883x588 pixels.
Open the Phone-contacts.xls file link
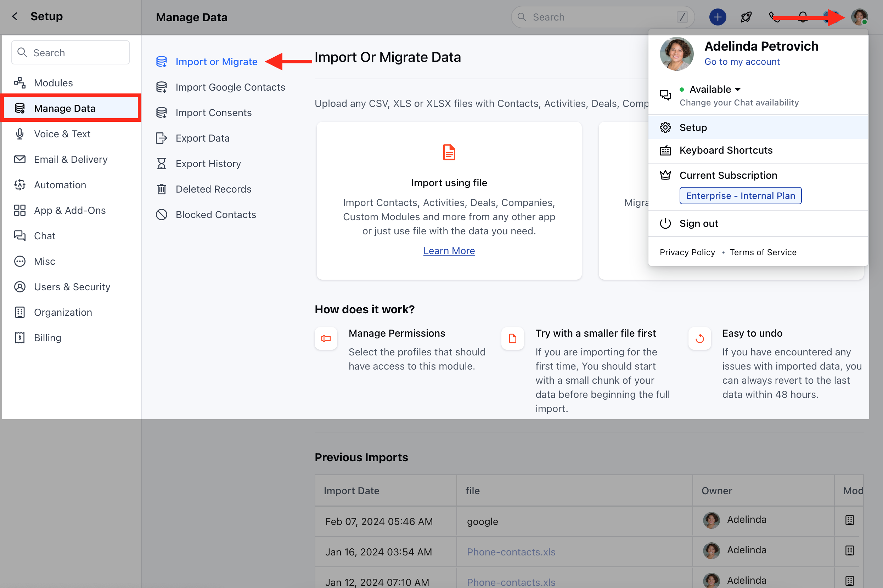(511, 552)
